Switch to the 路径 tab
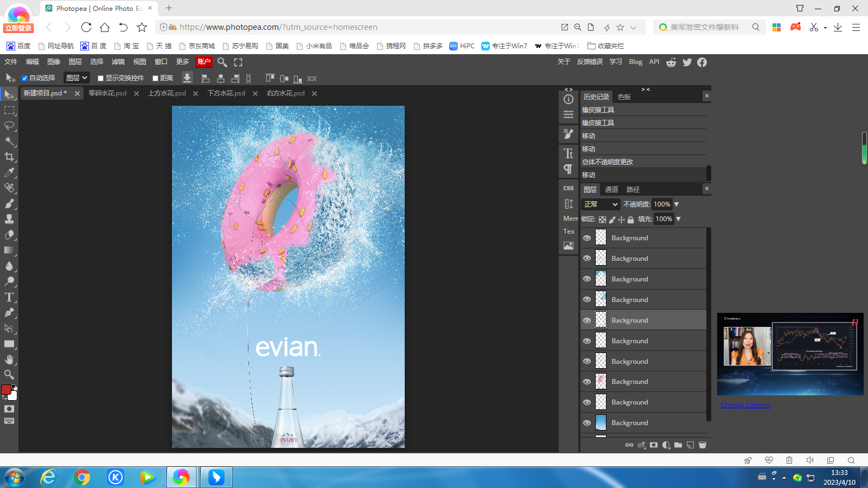 (x=633, y=190)
